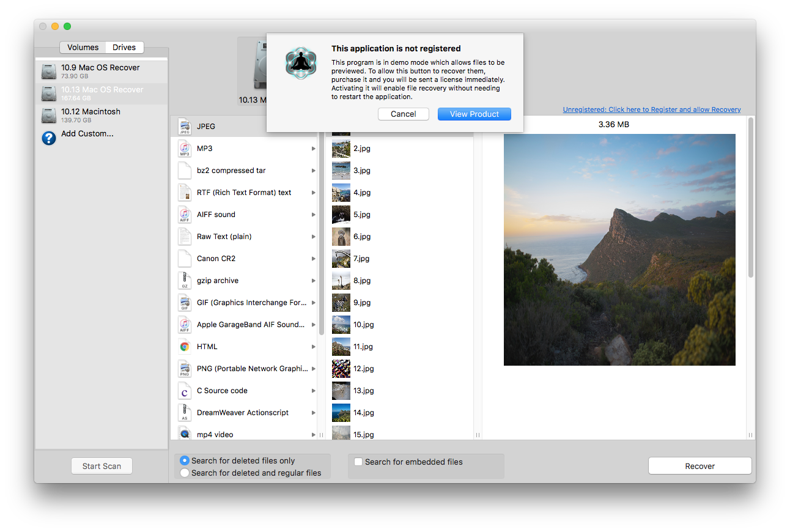Click the JPEG file type icon
Viewport: 790px width, 532px height.
click(x=185, y=127)
